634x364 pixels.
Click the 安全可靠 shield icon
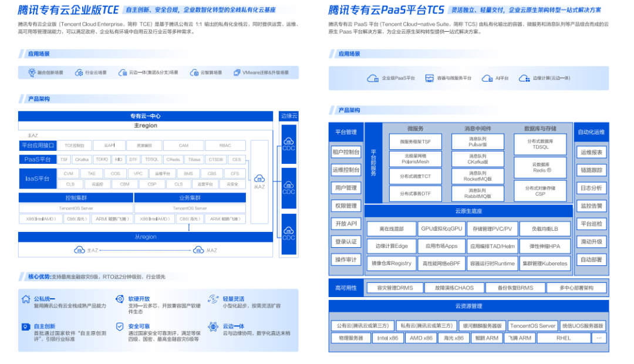tap(120, 326)
